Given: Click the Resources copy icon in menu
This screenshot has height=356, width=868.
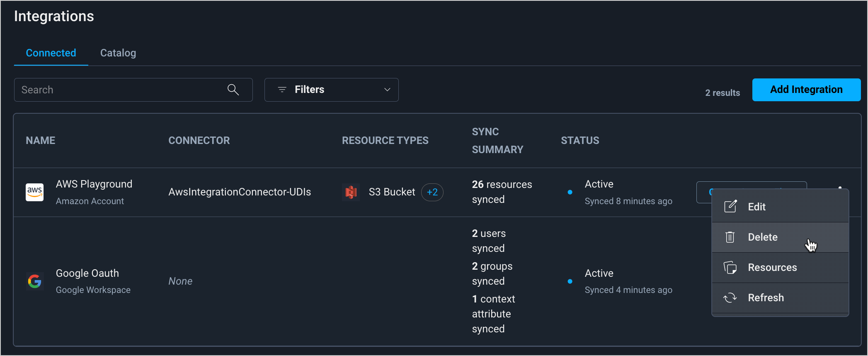Looking at the screenshot, I should tap(730, 268).
